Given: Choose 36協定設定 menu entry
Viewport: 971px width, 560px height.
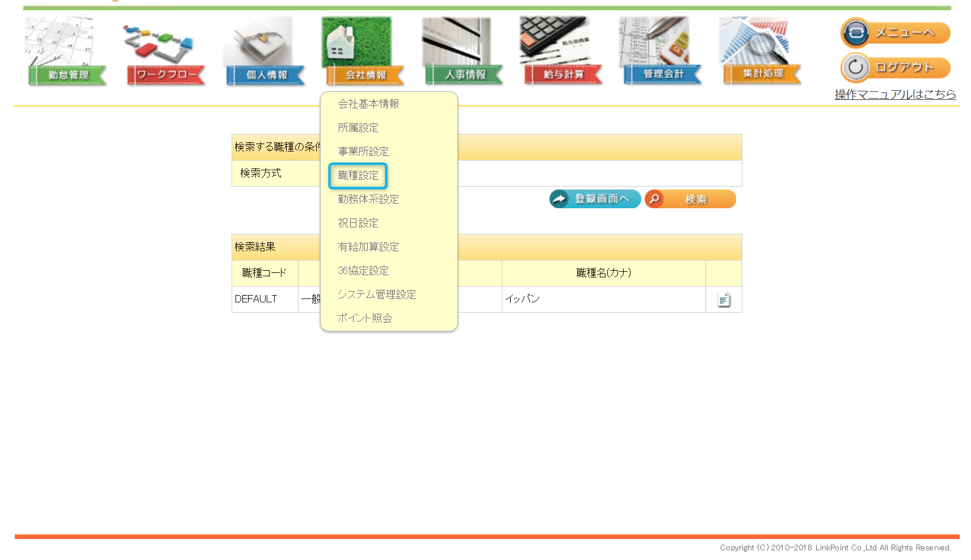Looking at the screenshot, I should [x=363, y=271].
